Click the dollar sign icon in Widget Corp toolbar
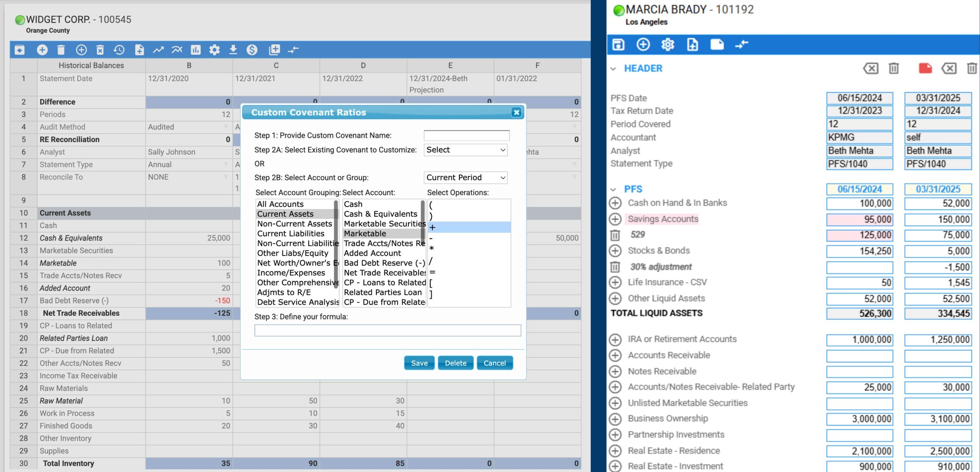 (252, 50)
